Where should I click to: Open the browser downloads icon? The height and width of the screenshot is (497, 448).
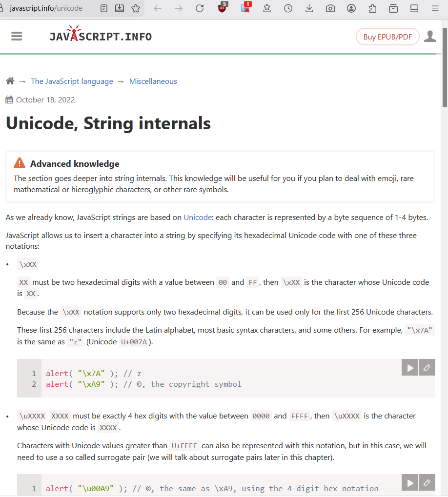[309, 8]
